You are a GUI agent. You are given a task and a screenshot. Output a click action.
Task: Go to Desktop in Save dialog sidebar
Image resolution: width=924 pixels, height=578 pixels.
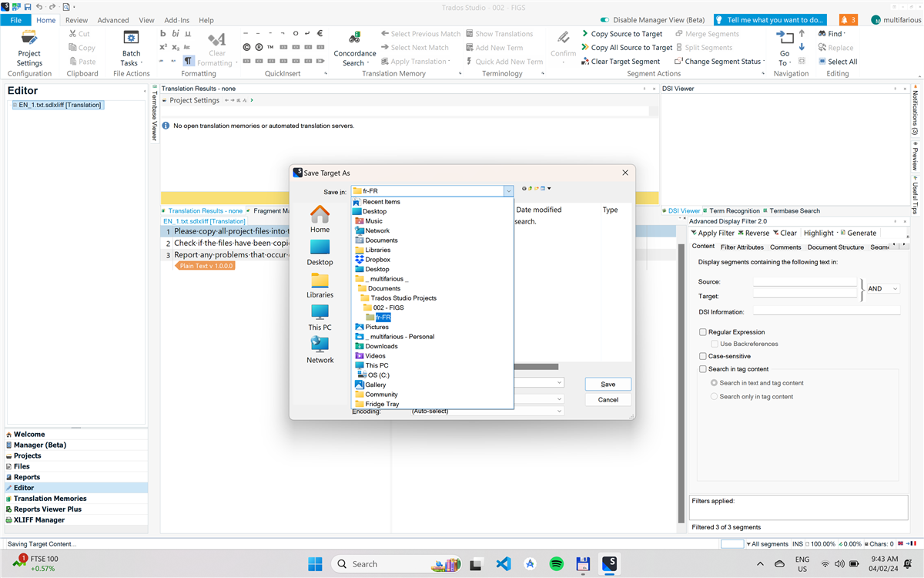pos(320,252)
